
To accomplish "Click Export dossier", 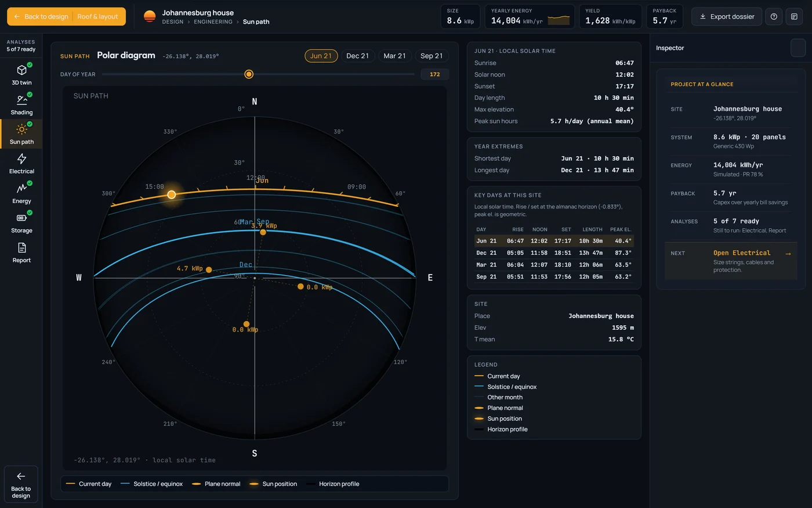I will coord(727,17).
